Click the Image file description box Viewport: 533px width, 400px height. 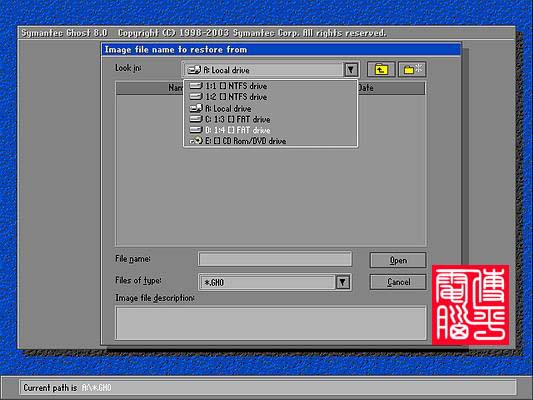coord(271,323)
